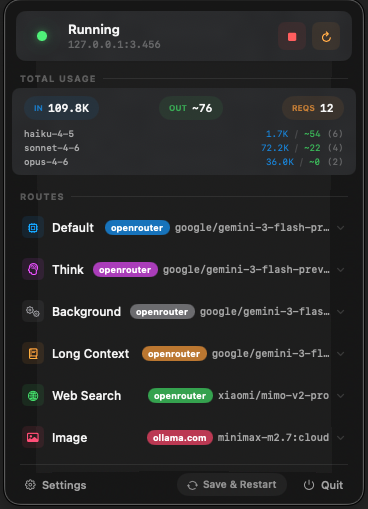Image resolution: width=368 pixels, height=509 pixels.
Task: Click the 72.2K input value for sonnet
Action: 275,148
